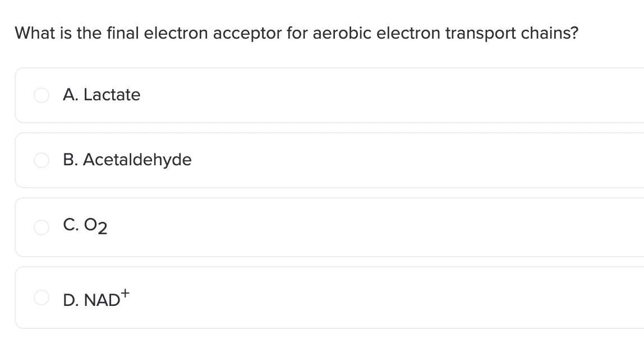Select the answer card containing Acetaldehyde
Viewport: 644px width, 353px height.
329,160
